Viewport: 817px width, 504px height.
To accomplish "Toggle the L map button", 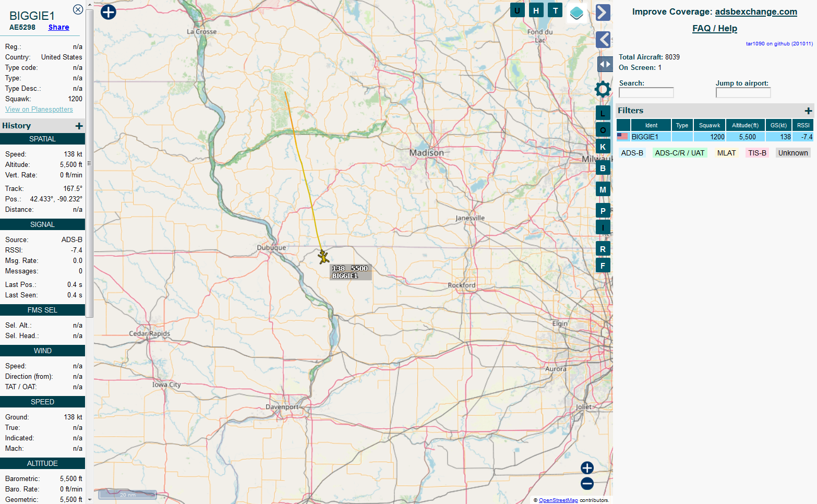I will click(603, 113).
